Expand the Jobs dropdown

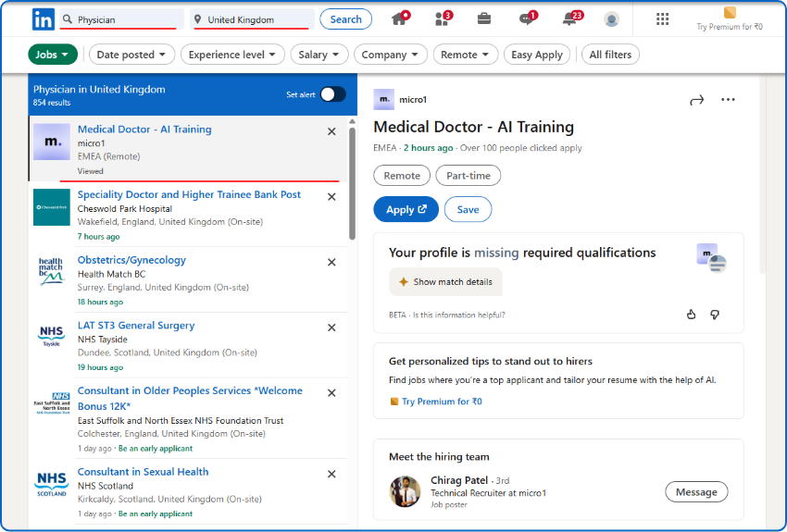(x=53, y=55)
